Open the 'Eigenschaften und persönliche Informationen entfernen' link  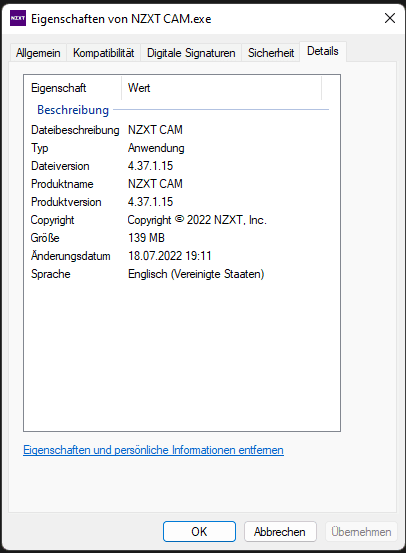[153, 450]
